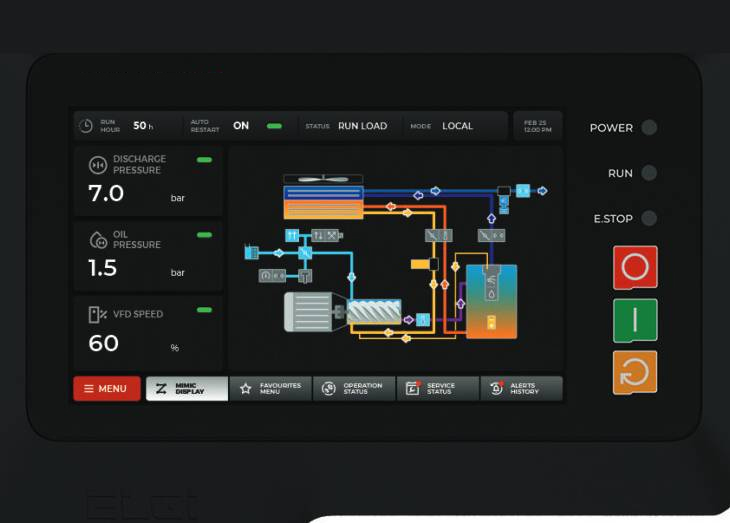Click the cyan drain trap below air outlet
Image resolution: width=730 pixels, height=523 pixels.
click(504, 204)
